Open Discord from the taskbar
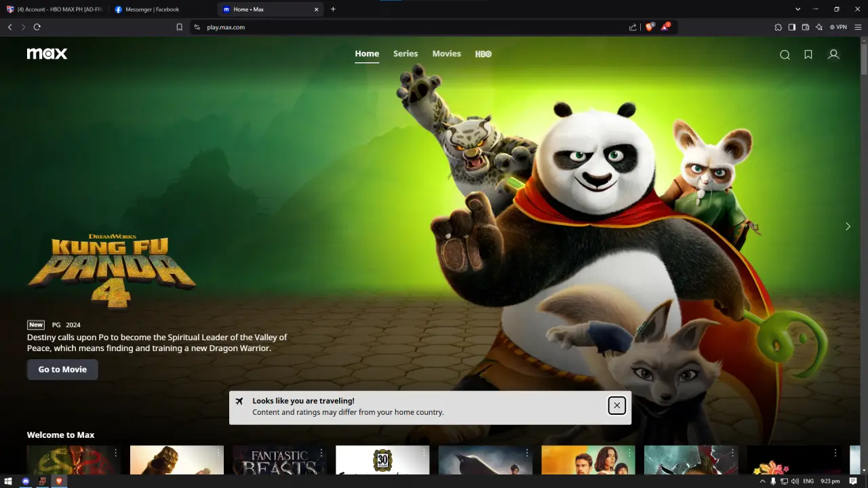 click(26, 481)
